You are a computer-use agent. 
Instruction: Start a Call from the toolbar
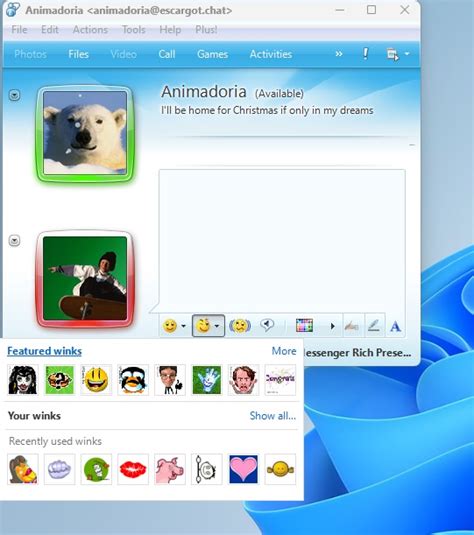coord(167,54)
